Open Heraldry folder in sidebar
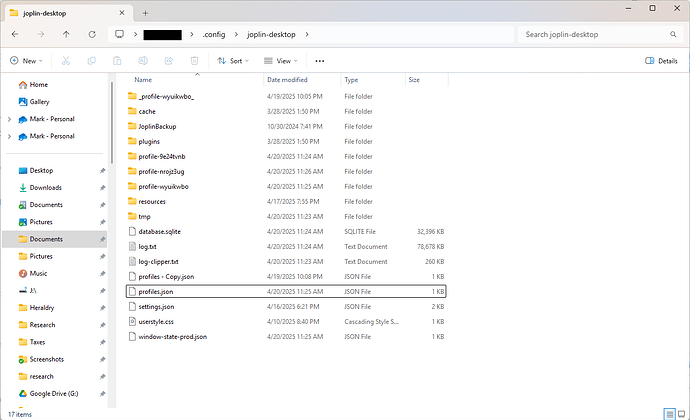 [x=42, y=308]
